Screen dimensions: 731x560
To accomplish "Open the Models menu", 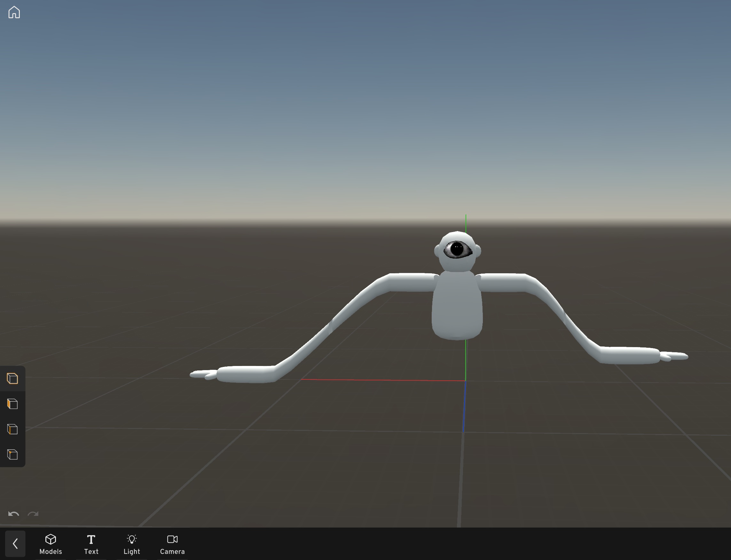I will 51,544.
